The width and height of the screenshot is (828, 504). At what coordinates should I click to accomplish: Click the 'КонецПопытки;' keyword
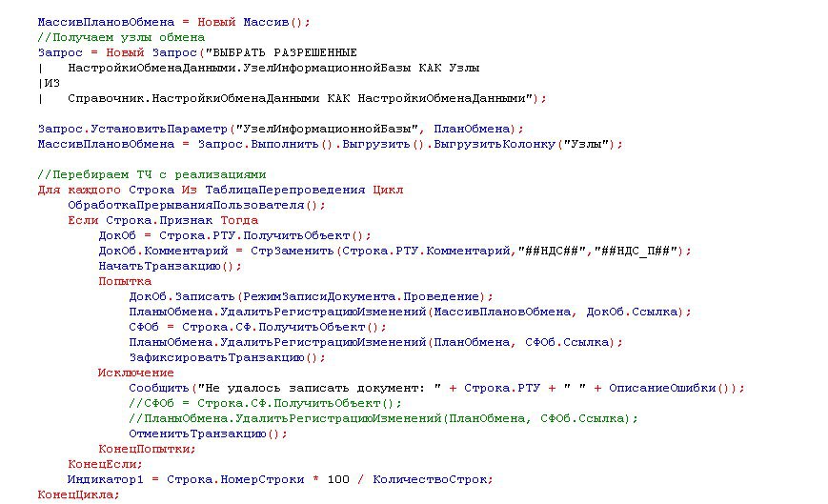[x=147, y=449]
